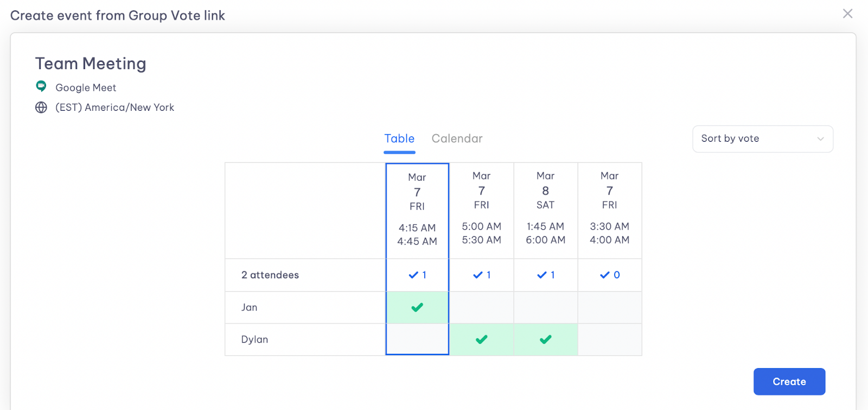
Task: Close the Group Vote dialog
Action: tap(847, 14)
